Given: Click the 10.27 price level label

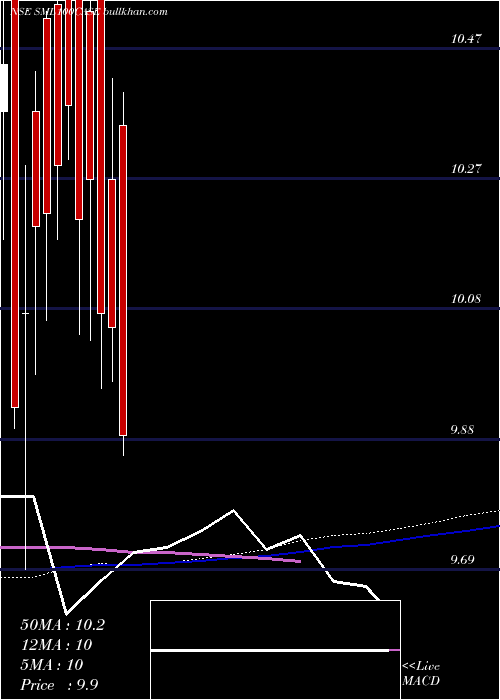Looking at the screenshot, I should point(467,169).
